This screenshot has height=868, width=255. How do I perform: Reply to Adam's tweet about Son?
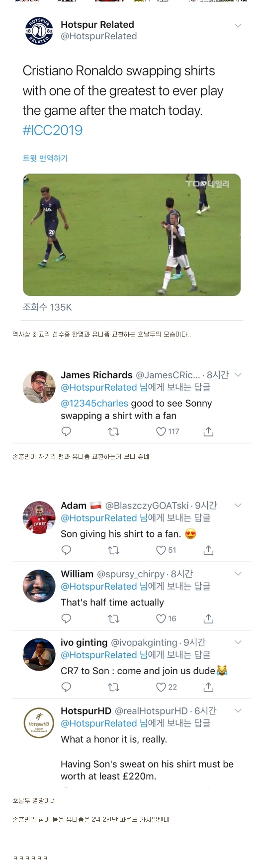[66, 550]
